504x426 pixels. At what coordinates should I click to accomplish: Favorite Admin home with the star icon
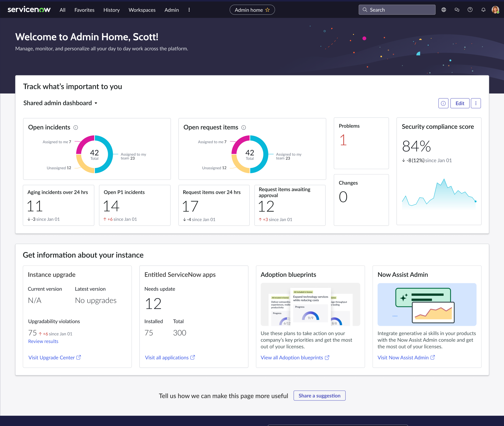pos(267,10)
